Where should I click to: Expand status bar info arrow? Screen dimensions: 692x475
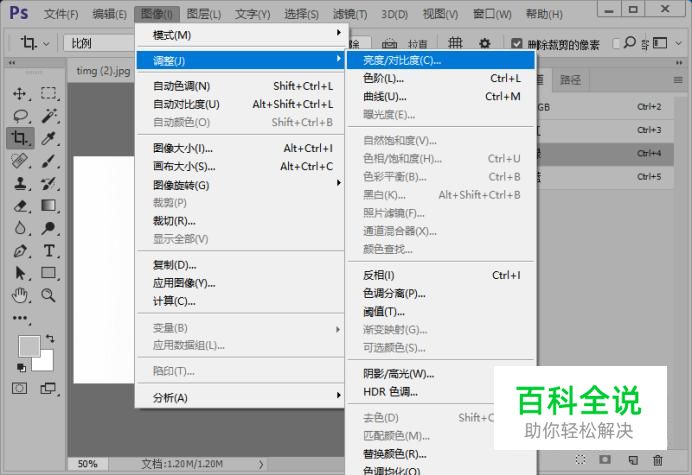261,464
